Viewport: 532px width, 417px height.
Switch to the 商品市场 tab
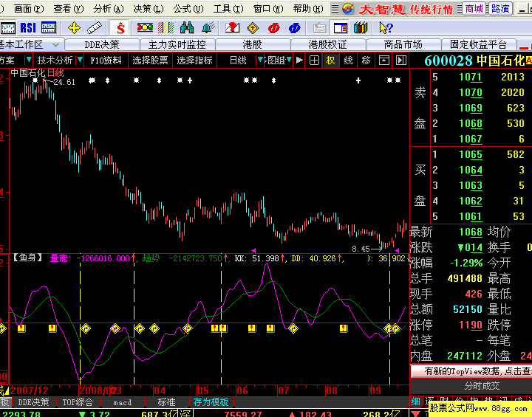click(403, 44)
